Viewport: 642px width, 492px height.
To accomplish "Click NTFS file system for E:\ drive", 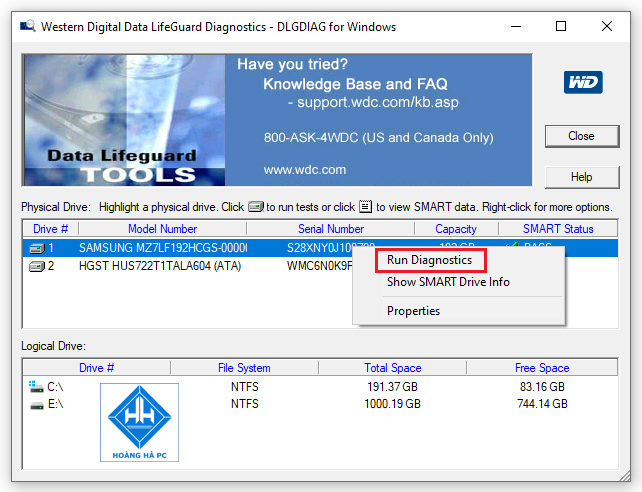I will pos(244,404).
